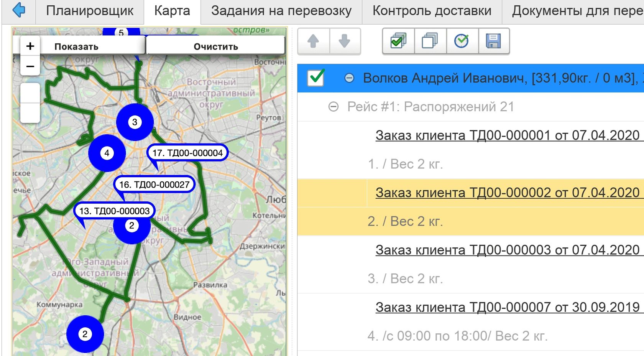
Task: Select the '3. / Вес 2 кг.' row
Action: point(470,279)
